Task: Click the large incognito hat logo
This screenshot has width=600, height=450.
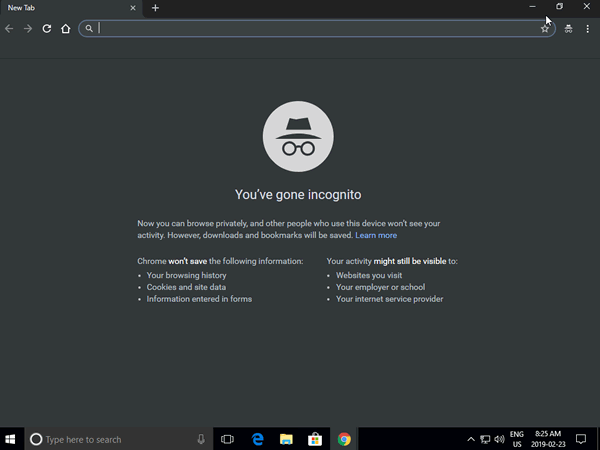Action: (x=298, y=137)
